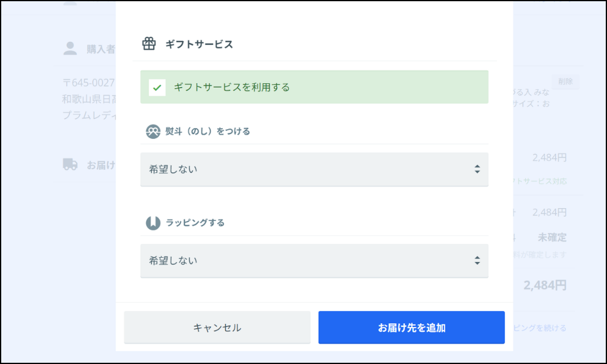Click the 熨斗（のし）をつける label
Viewport: 607px width, 364px height.
click(208, 132)
